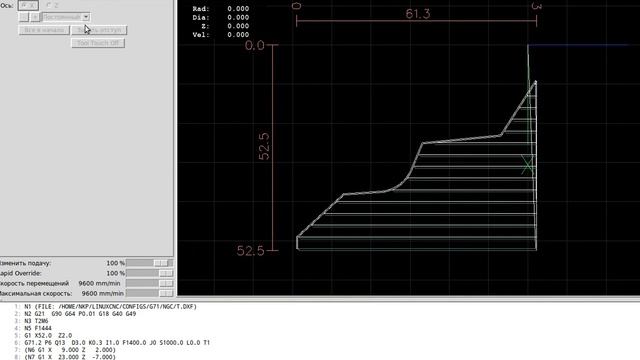640x360 pixels.
Task: Select line N6 G1 X 9.000
Action: 70,350
